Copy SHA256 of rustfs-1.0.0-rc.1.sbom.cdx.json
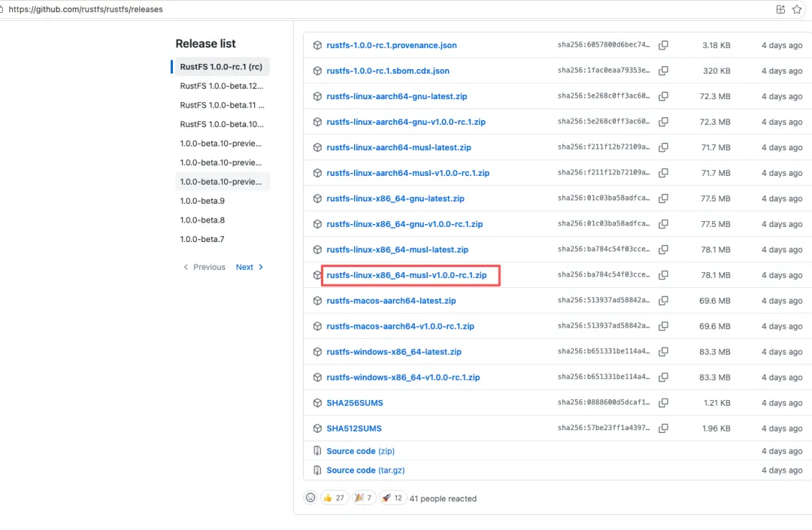This screenshot has height=530, width=812. (x=663, y=71)
